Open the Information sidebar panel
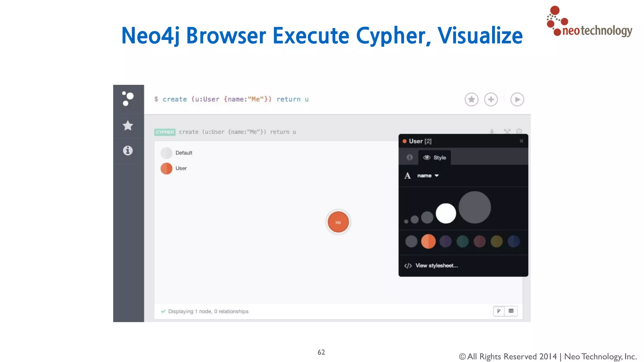 click(128, 151)
